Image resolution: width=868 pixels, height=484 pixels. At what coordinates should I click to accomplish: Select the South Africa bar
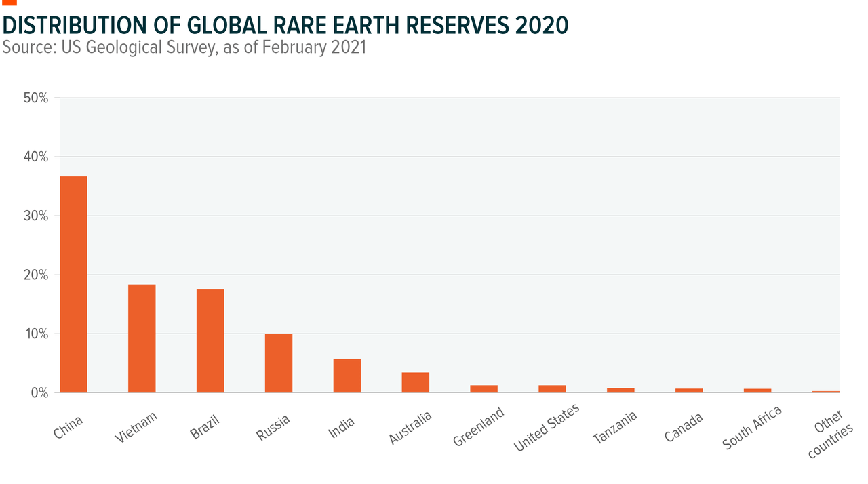pyautogui.click(x=757, y=390)
